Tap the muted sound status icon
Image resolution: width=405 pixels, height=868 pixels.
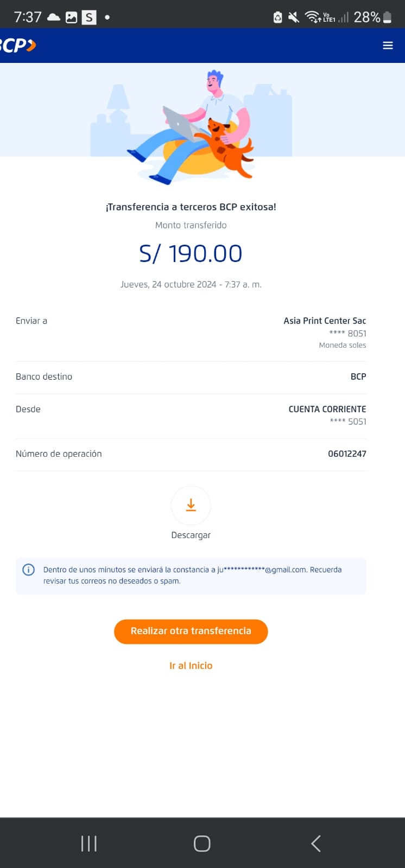tap(294, 17)
